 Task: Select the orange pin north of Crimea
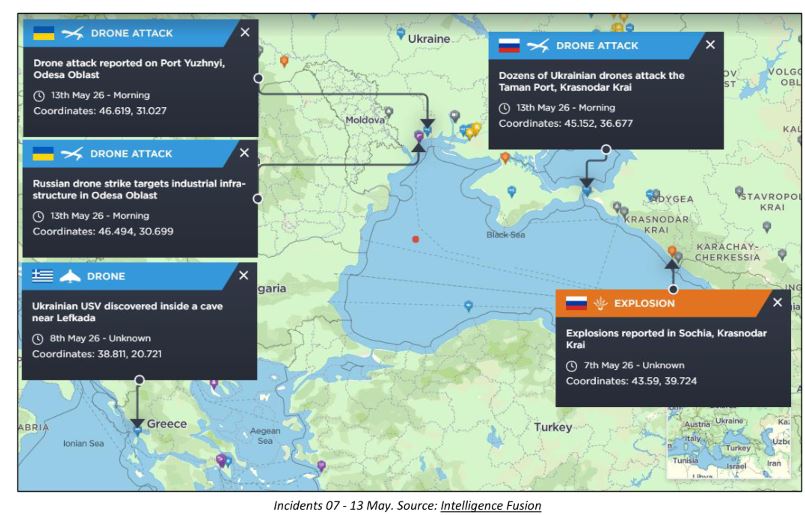[x=505, y=158]
